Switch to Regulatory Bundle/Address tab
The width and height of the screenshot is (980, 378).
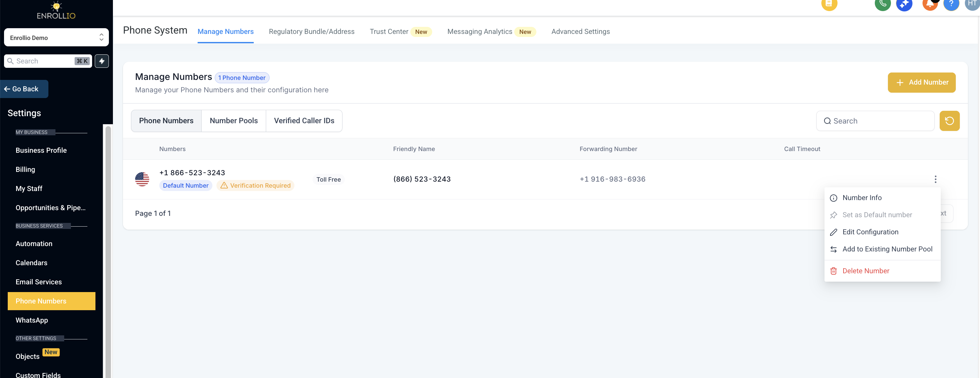pos(312,32)
